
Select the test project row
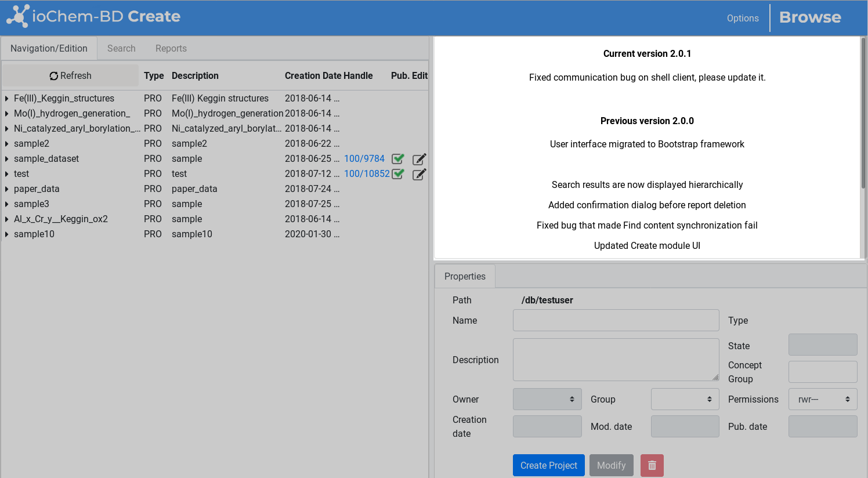coord(215,174)
